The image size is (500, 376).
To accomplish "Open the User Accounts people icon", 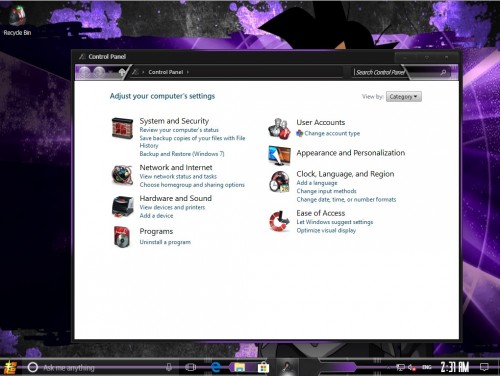I will point(279,129).
